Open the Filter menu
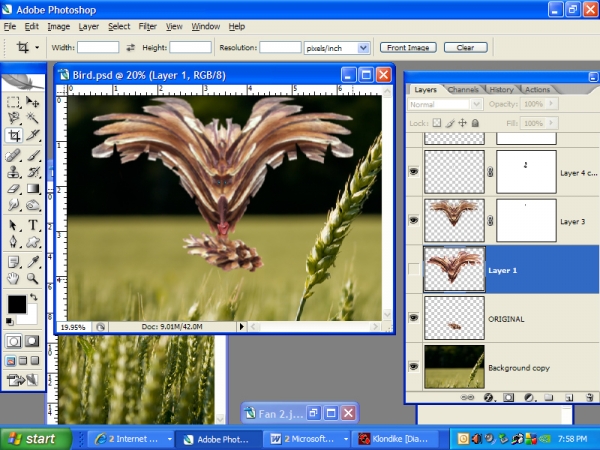This screenshot has width=600, height=450. pyautogui.click(x=148, y=27)
